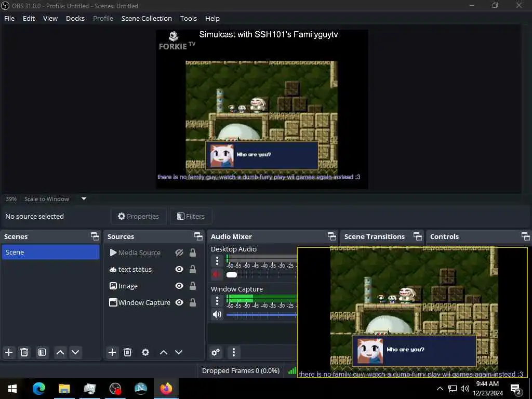Open the Help menu
Screen dimensions: 532x399
tap(212, 18)
